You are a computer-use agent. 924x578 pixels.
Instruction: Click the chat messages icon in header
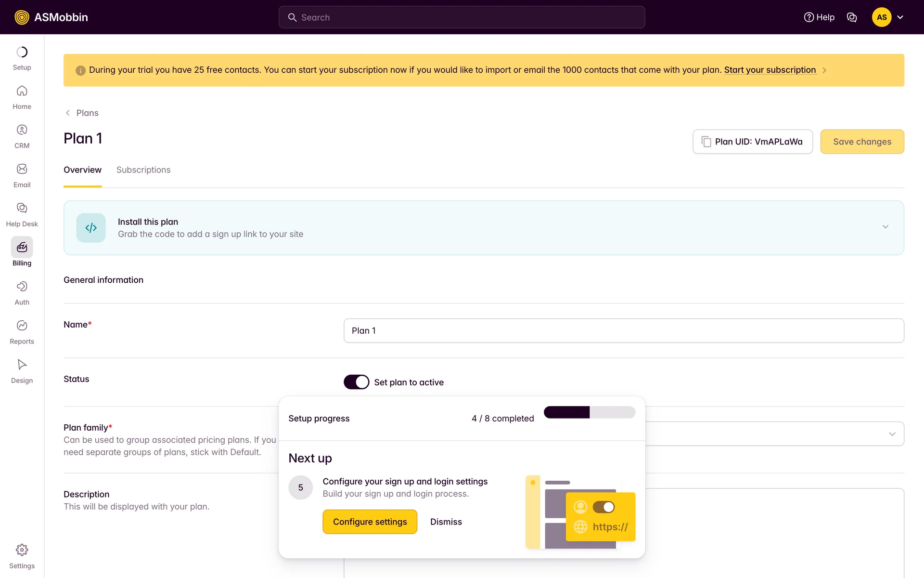(x=851, y=17)
